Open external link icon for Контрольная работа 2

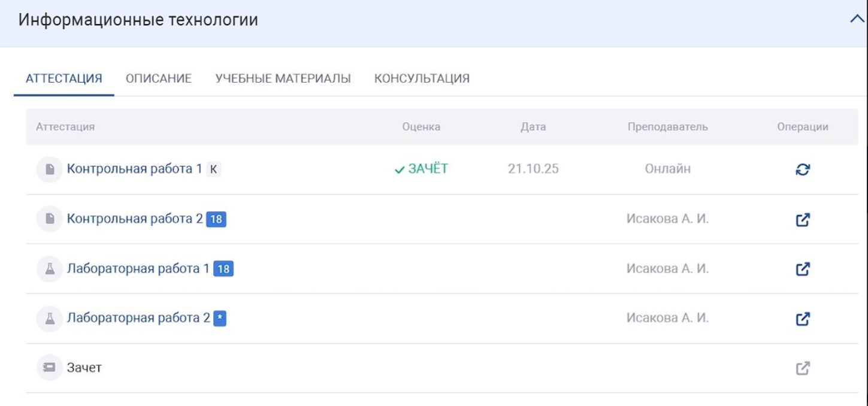803,220
